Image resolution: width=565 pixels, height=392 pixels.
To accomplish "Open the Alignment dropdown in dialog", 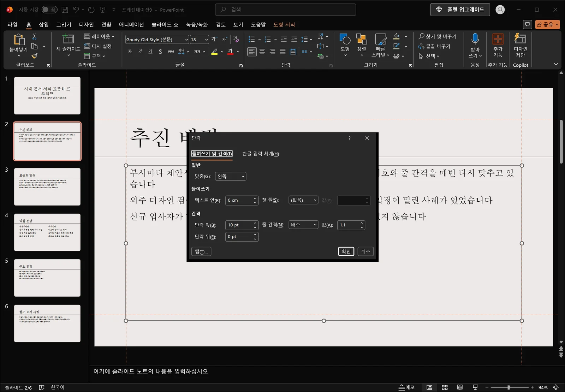I will click(231, 176).
